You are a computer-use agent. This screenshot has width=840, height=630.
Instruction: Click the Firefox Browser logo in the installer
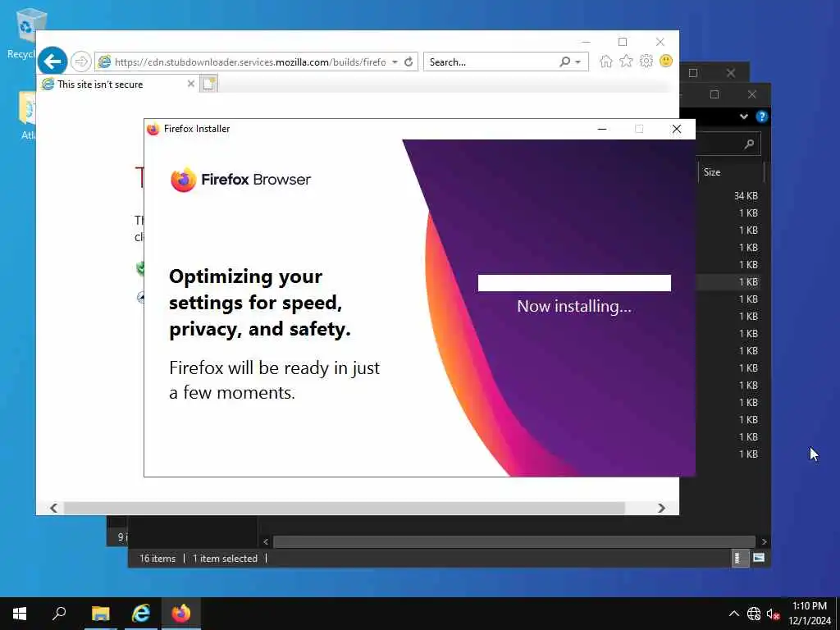tap(240, 180)
